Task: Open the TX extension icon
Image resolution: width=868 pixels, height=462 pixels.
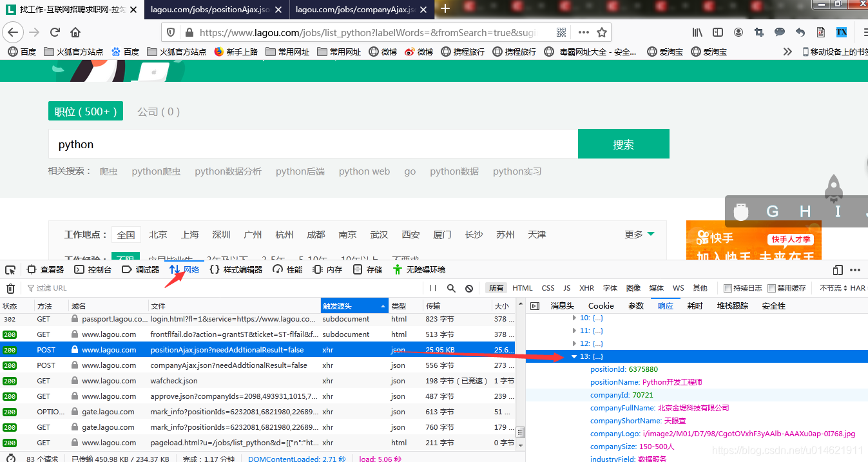Action: coord(842,32)
